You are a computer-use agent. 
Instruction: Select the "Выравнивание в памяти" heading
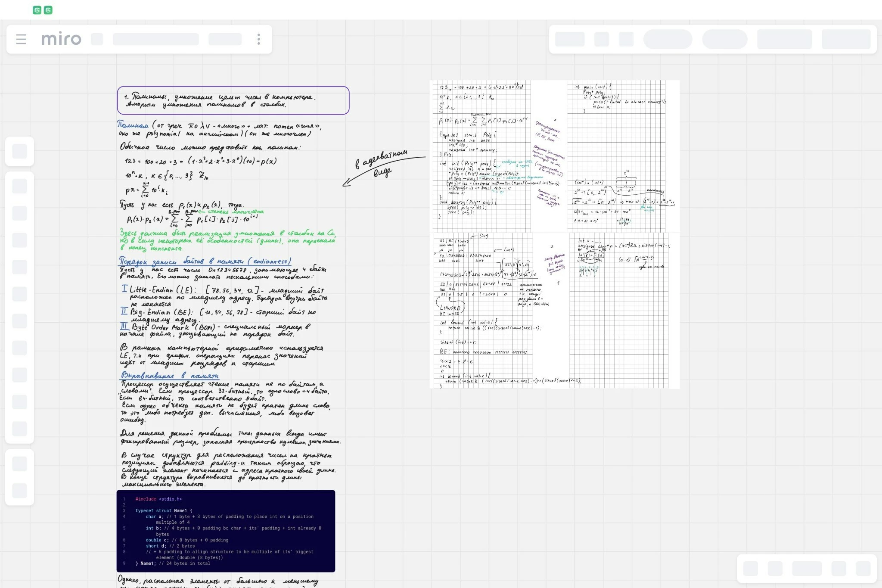169,376
